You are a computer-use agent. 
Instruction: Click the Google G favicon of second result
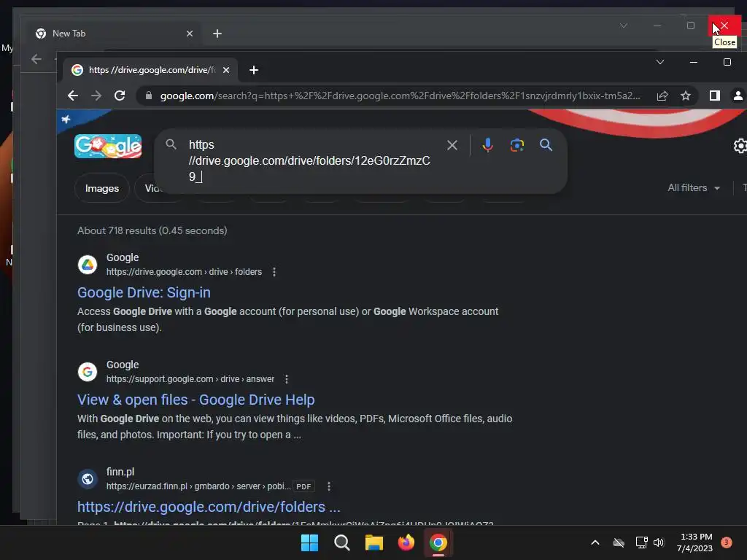tap(88, 372)
